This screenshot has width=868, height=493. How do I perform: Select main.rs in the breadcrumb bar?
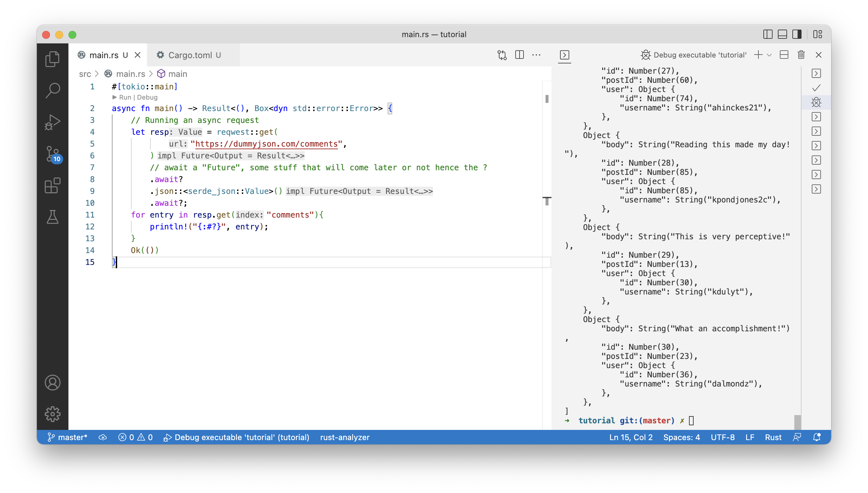(131, 74)
